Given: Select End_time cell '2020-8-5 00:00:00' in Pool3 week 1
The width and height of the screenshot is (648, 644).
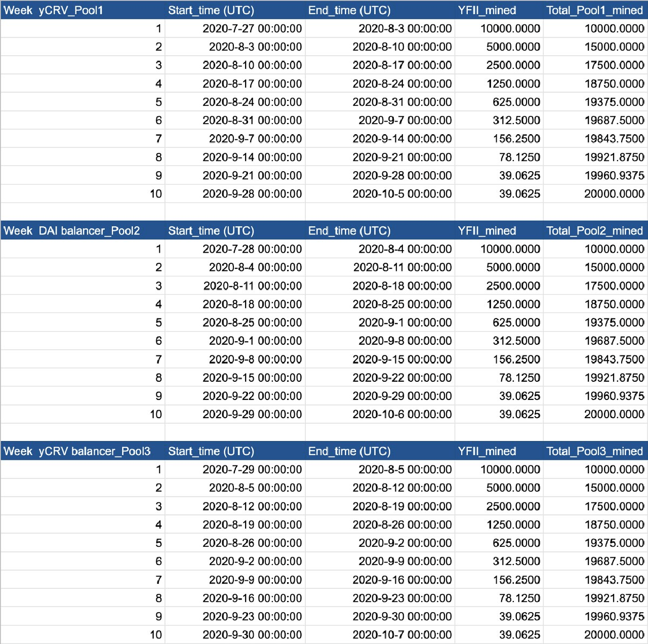Looking at the screenshot, I should [x=380, y=469].
